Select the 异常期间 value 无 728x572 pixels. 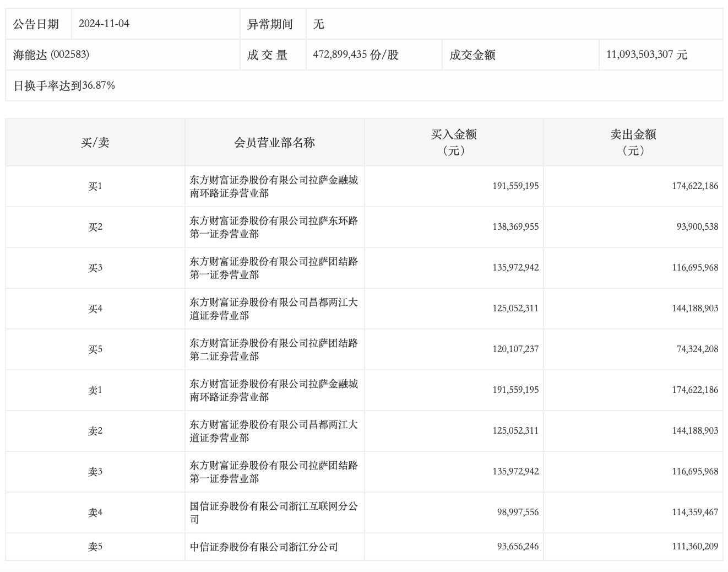pyautogui.click(x=319, y=24)
